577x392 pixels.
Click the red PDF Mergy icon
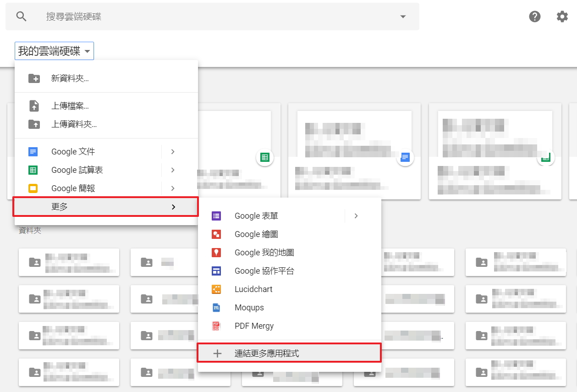tap(216, 326)
